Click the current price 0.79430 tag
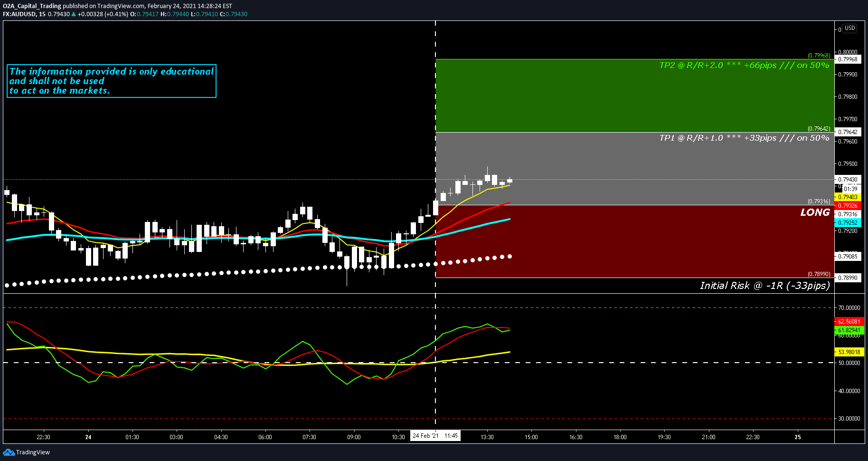Viewport: 868px width, 461px height. tap(848, 180)
